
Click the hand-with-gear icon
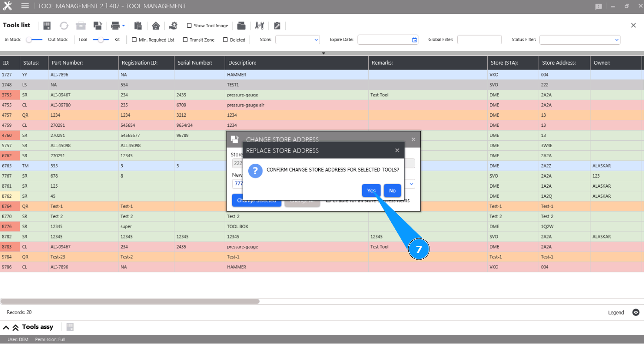pos(173,25)
